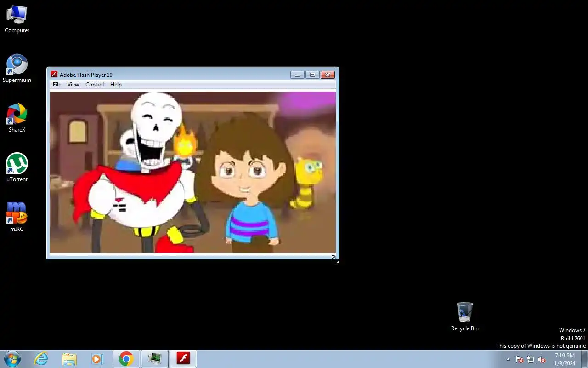Select the Recycle Bin icon

[465, 316]
